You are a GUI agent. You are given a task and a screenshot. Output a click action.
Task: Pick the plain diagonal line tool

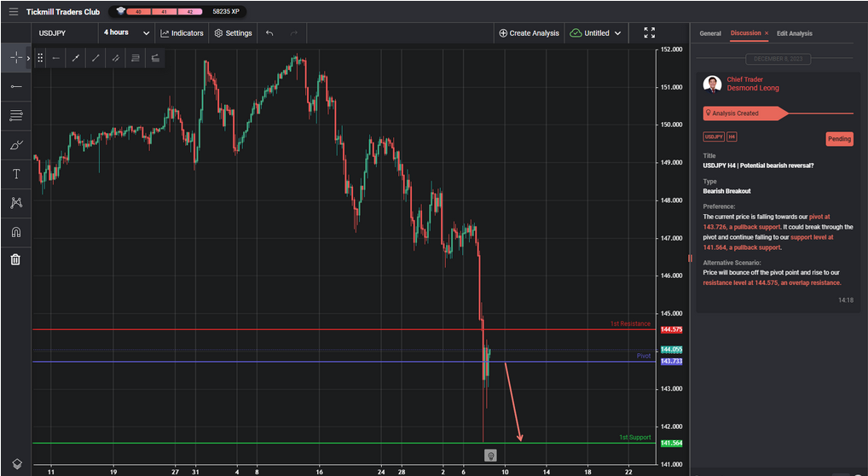(95, 58)
